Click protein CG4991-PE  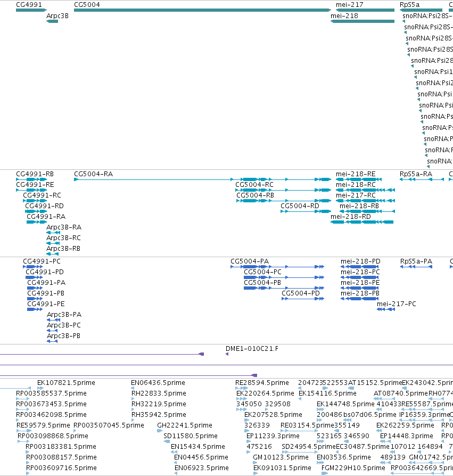tap(46, 304)
